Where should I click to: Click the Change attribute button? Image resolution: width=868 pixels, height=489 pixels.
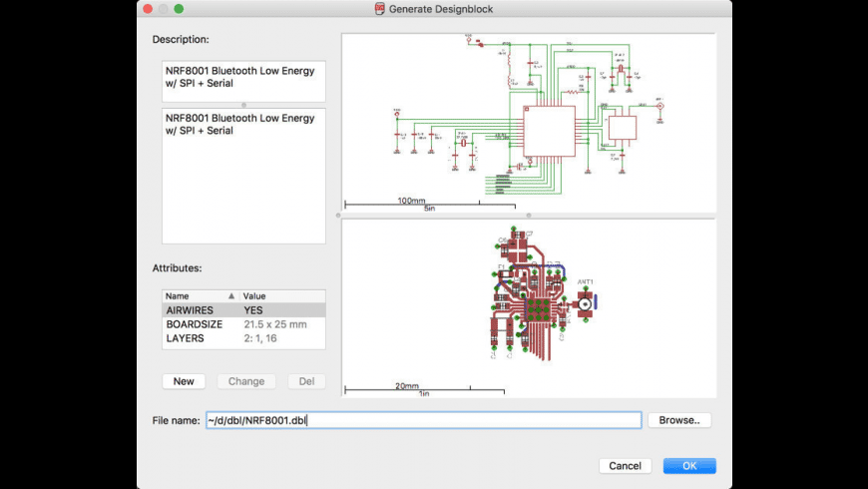tap(246, 381)
